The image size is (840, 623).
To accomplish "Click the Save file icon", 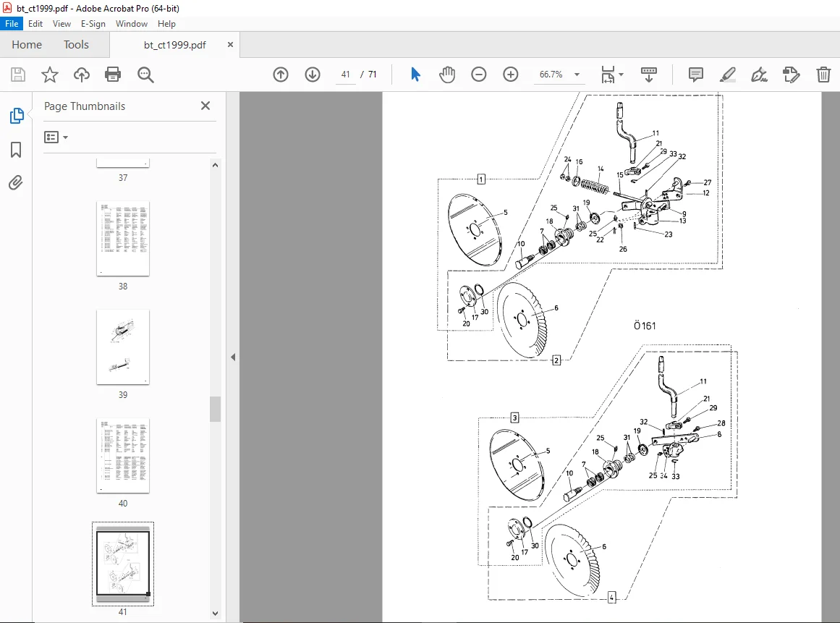I will 18,75.
